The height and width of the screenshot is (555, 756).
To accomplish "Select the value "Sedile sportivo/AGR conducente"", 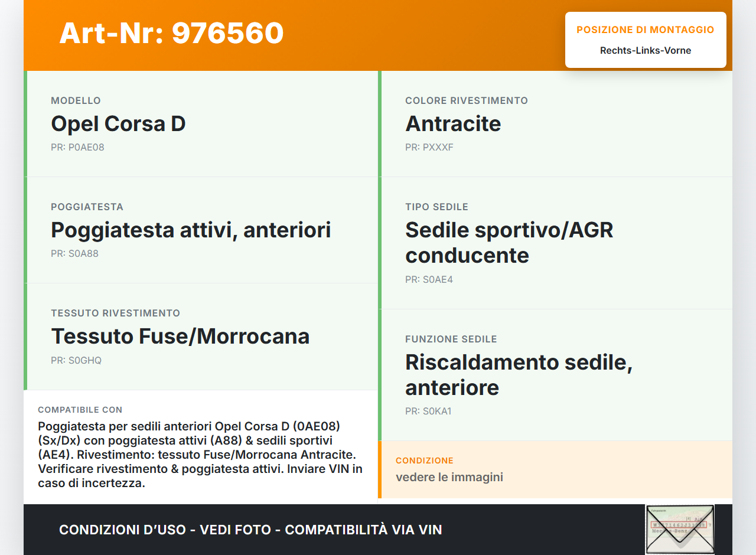I will [x=509, y=242].
